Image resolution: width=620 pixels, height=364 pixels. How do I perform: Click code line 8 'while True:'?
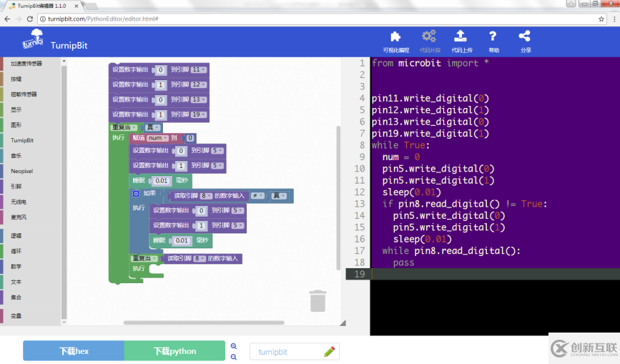pyautogui.click(x=400, y=145)
